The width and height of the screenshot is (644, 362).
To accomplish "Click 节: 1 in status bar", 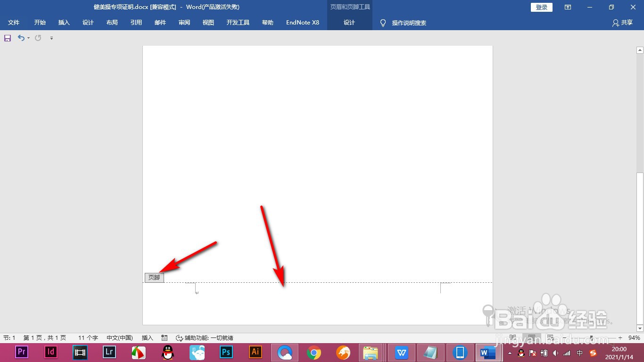I will (9, 338).
